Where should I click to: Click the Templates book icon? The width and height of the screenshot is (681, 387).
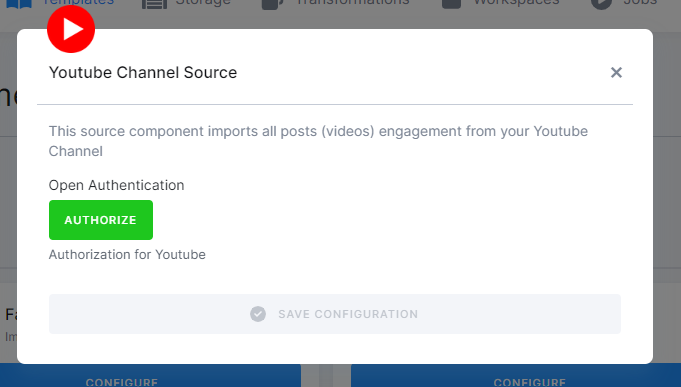point(19,3)
